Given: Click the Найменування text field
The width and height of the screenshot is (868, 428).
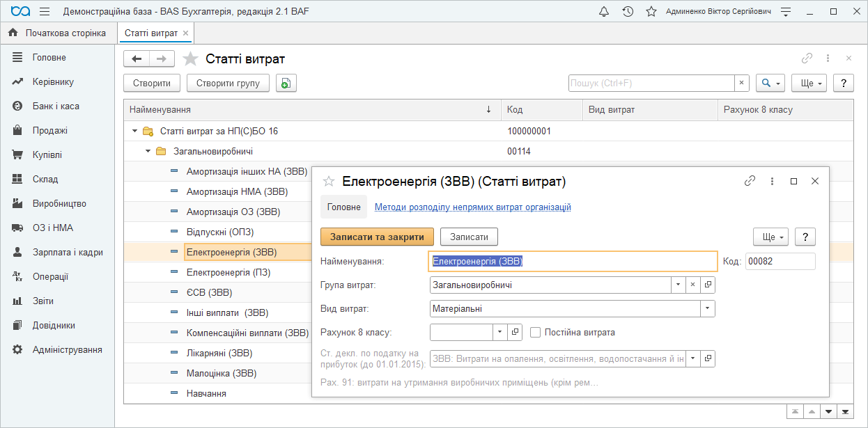Looking at the screenshot, I should [573, 261].
